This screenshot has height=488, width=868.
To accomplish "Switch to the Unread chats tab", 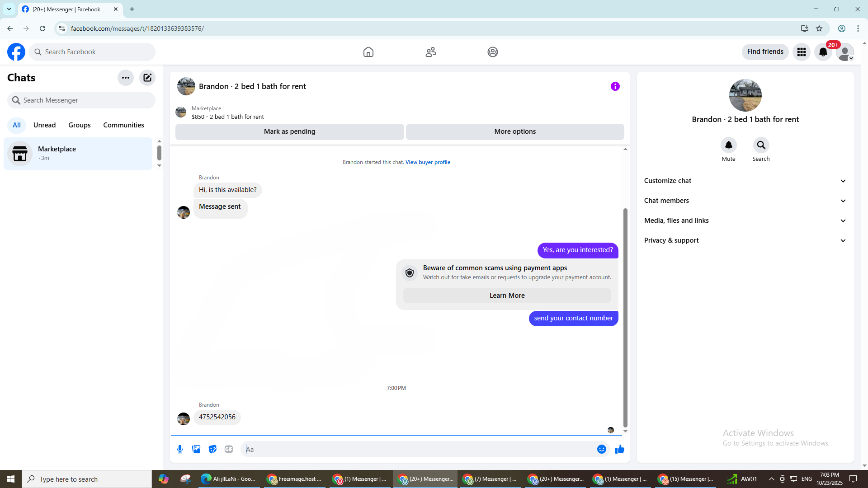I will coord(44,125).
